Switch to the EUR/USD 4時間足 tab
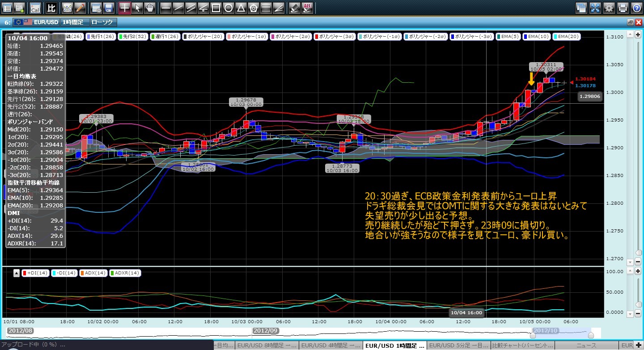Screen dimensions: 644x350 coord(330,346)
